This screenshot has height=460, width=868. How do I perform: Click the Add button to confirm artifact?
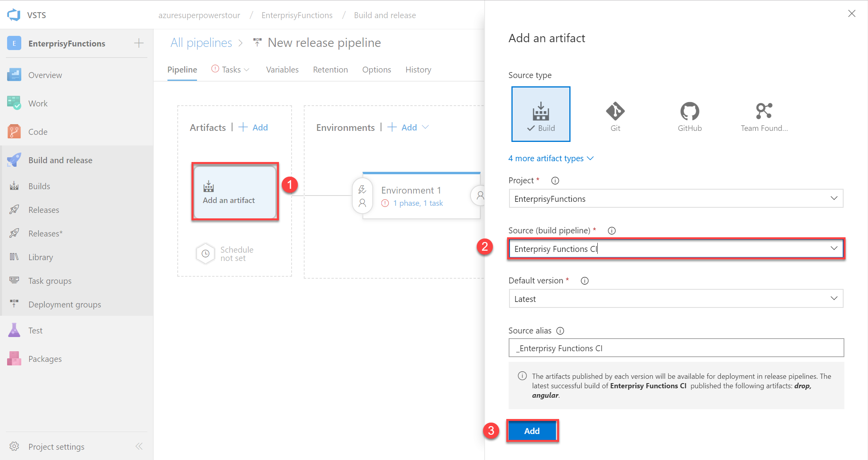point(531,431)
